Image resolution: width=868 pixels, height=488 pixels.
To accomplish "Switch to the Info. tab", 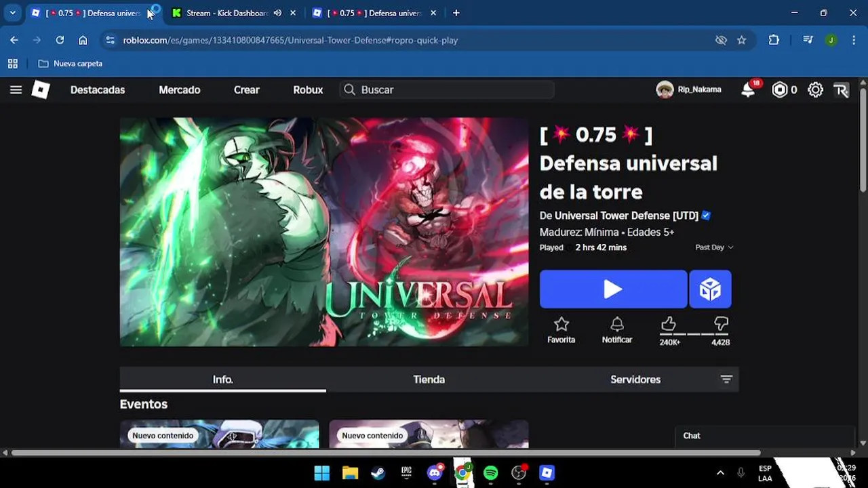I will (222, 380).
